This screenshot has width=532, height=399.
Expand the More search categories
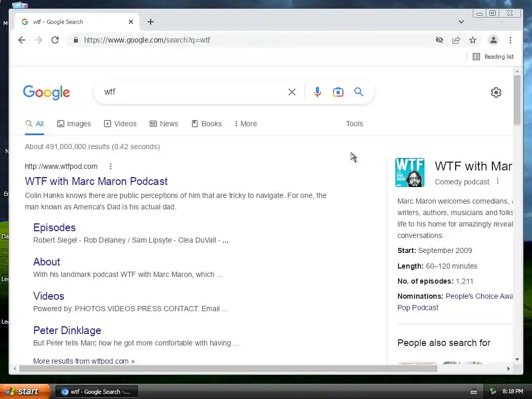pyautogui.click(x=246, y=124)
